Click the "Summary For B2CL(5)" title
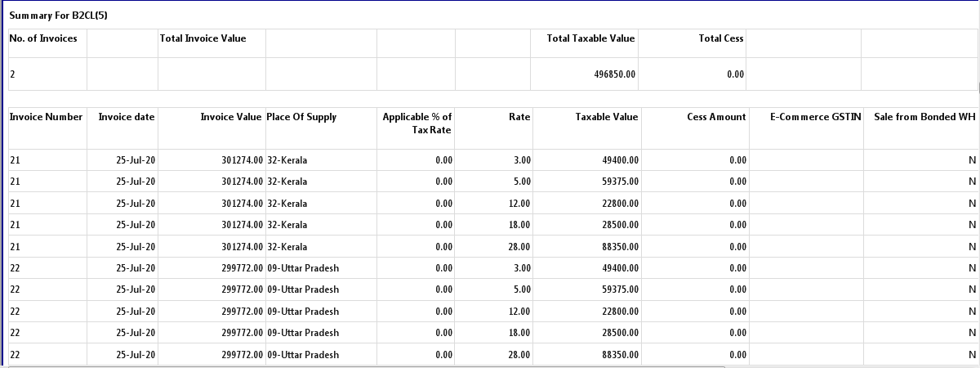The image size is (980, 368). pos(59,16)
